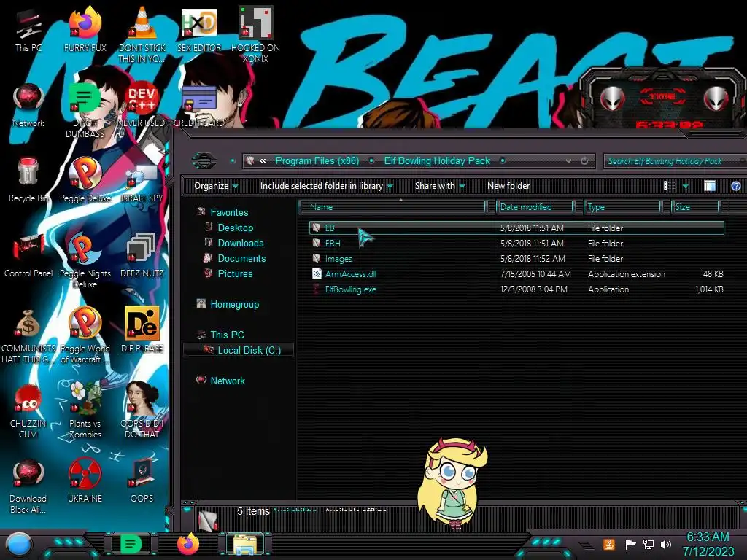
Task: Open the taskbar volume speaker icon
Action: coord(666,544)
